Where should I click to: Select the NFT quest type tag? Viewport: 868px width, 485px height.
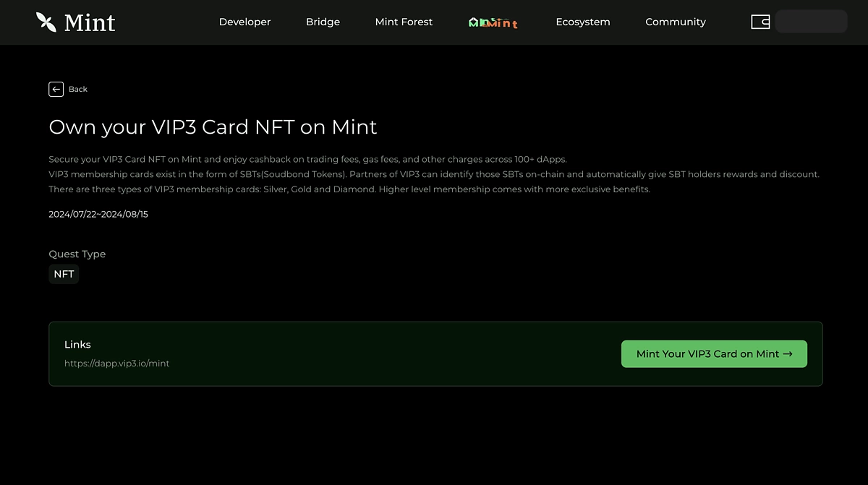(64, 274)
